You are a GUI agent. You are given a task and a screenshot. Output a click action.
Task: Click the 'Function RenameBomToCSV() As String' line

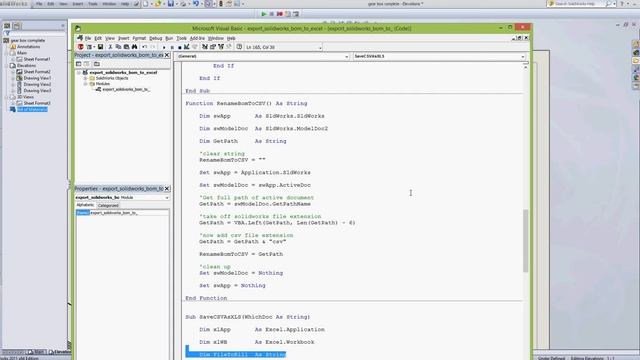point(246,104)
